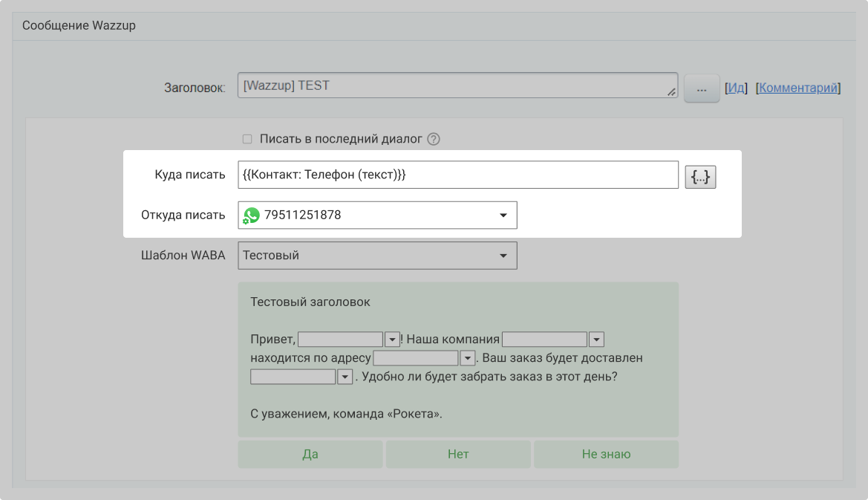The image size is (868, 500).
Task: Open the "Комментарий" link
Action: 798,88
